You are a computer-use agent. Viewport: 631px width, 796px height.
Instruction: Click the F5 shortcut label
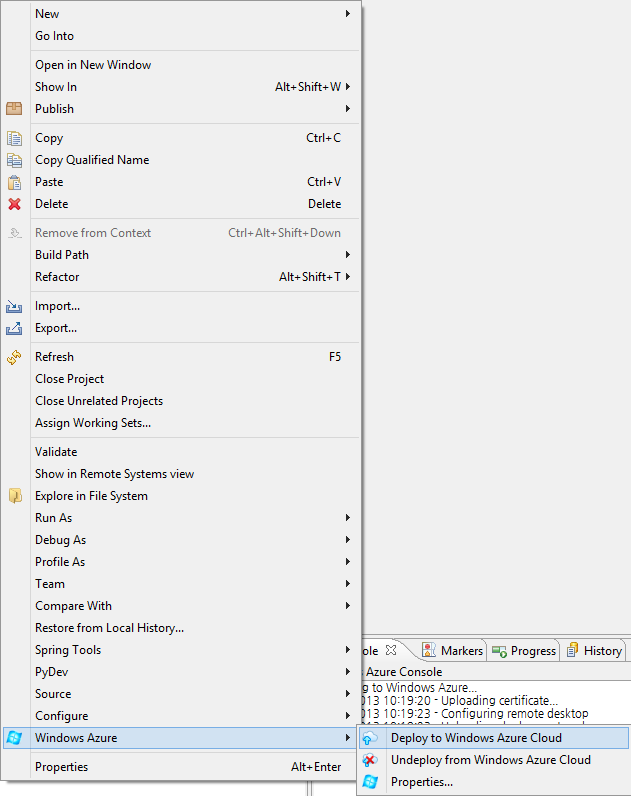(335, 357)
